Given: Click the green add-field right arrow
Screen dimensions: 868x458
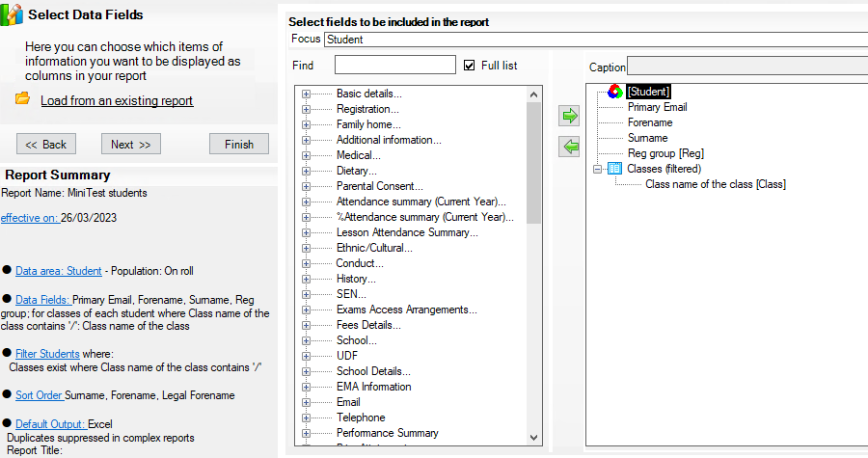Looking at the screenshot, I should pos(569,116).
